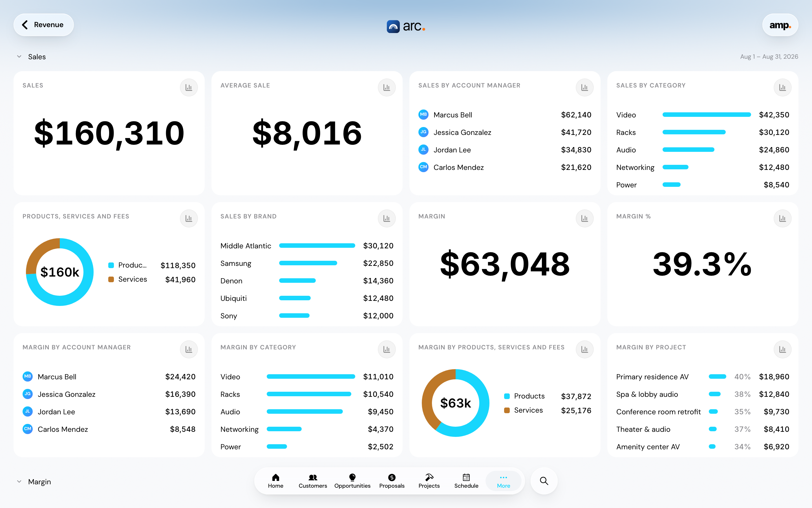The width and height of the screenshot is (812, 508).
Task: Click Marcus Bell MB avatar in sales list
Action: [x=423, y=115]
